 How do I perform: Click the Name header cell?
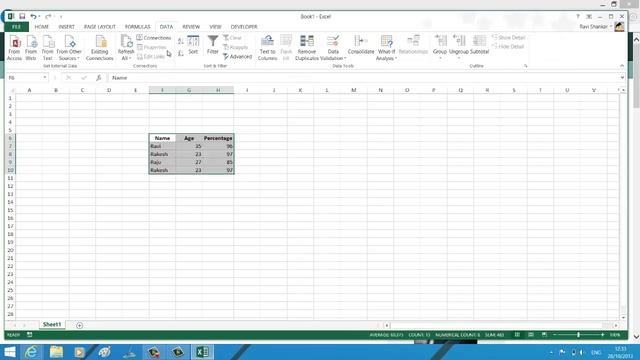click(162, 138)
